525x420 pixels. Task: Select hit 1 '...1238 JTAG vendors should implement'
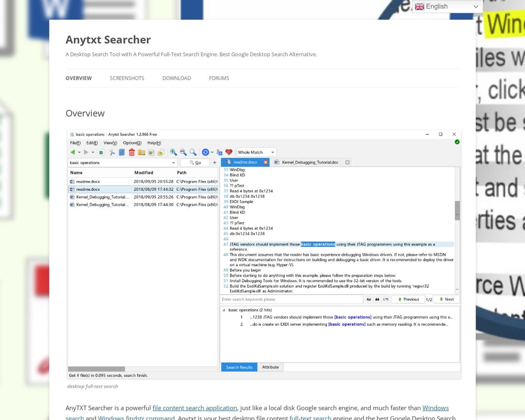(x=346, y=317)
